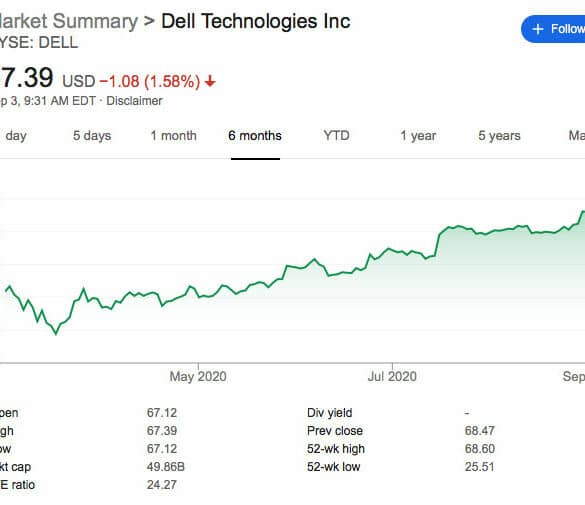
Task: Select the 1 day range tab
Action: click(x=14, y=136)
